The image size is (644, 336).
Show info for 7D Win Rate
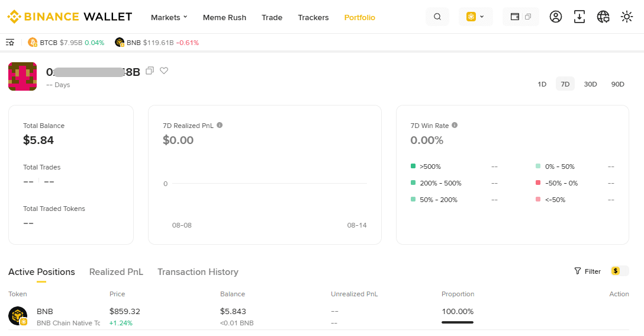coord(455,125)
